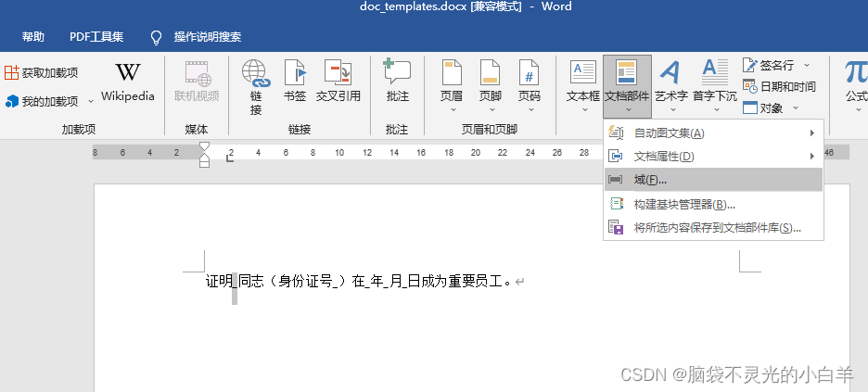Open the 页眉 header gallery
868x392 pixels.
click(x=452, y=86)
